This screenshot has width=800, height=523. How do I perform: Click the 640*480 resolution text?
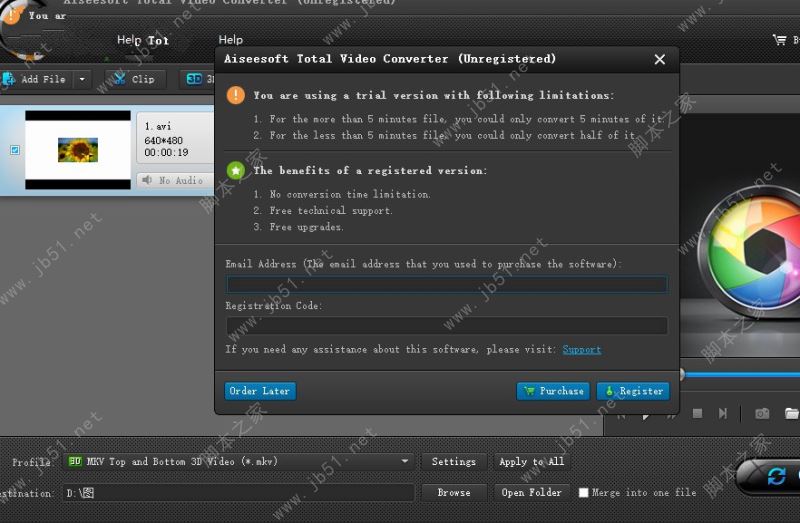coord(163,140)
